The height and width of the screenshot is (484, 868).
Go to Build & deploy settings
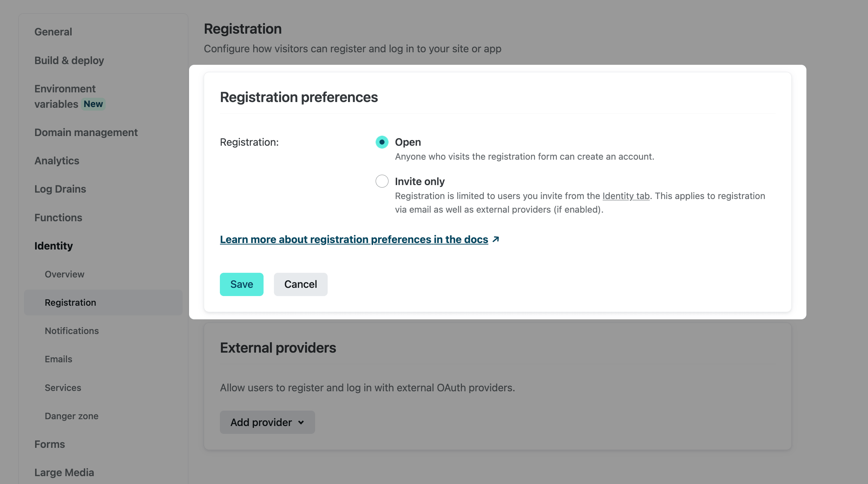[x=69, y=60]
